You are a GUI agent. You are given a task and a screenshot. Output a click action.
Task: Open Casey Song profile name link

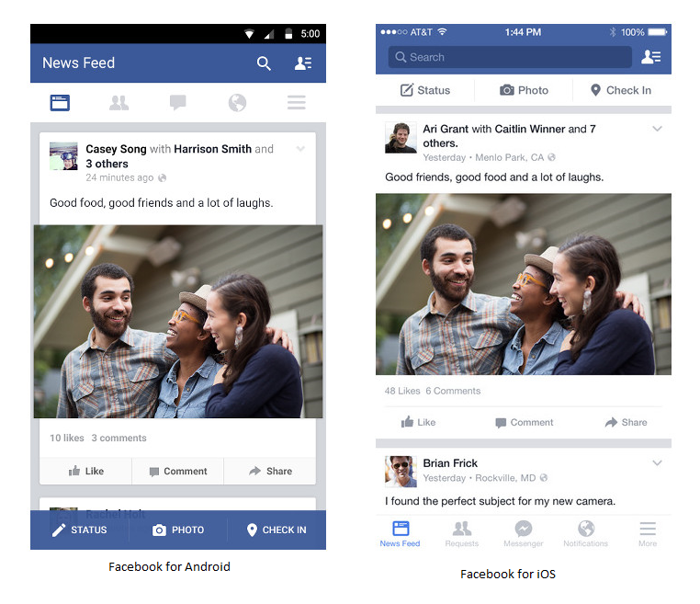116,149
